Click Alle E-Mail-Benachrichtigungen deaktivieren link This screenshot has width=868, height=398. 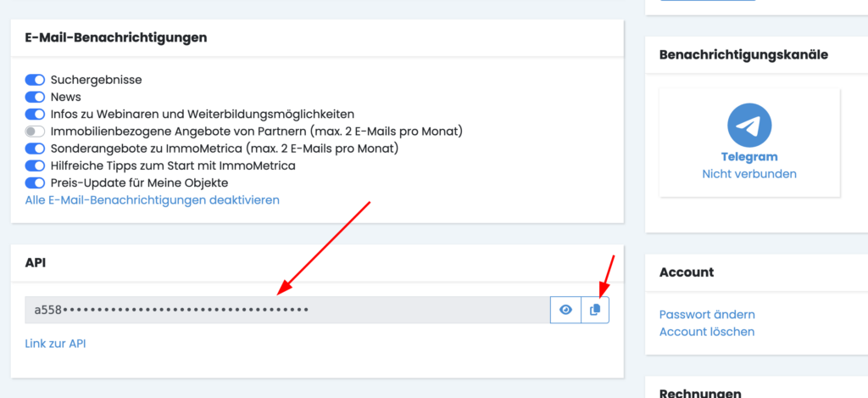coord(153,200)
